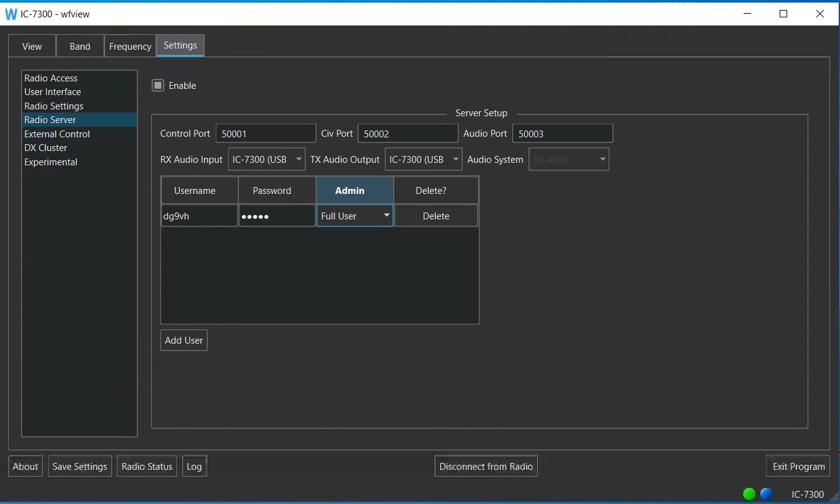Screen dimensions: 840x504
Task: Open the Log window button
Action: [x=194, y=466]
